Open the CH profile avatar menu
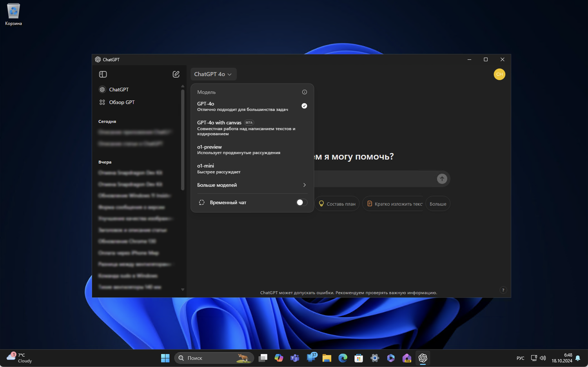Viewport: 588px width, 367px height. (x=499, y=74)
